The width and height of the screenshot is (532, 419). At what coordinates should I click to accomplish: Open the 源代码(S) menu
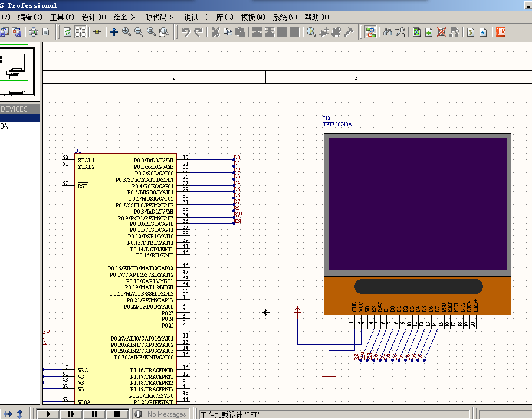(x=161, y=17)
